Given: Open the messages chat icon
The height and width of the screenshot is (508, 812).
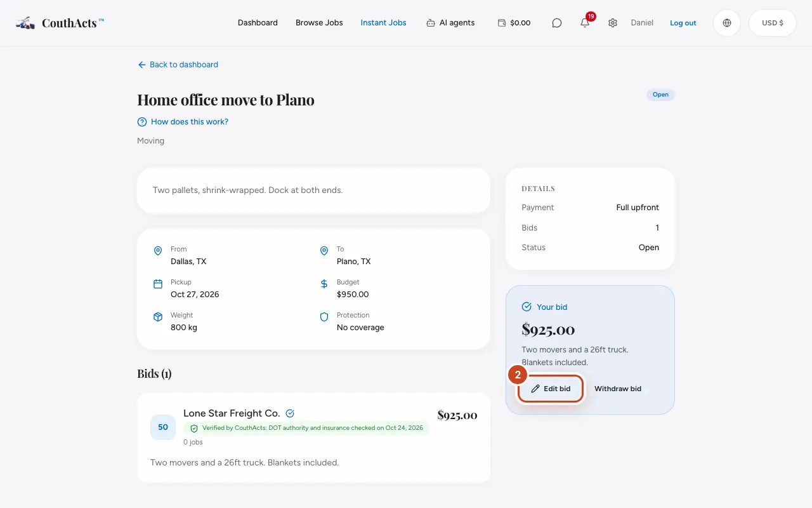Looking at the screenshot, I should coord(557,23).
